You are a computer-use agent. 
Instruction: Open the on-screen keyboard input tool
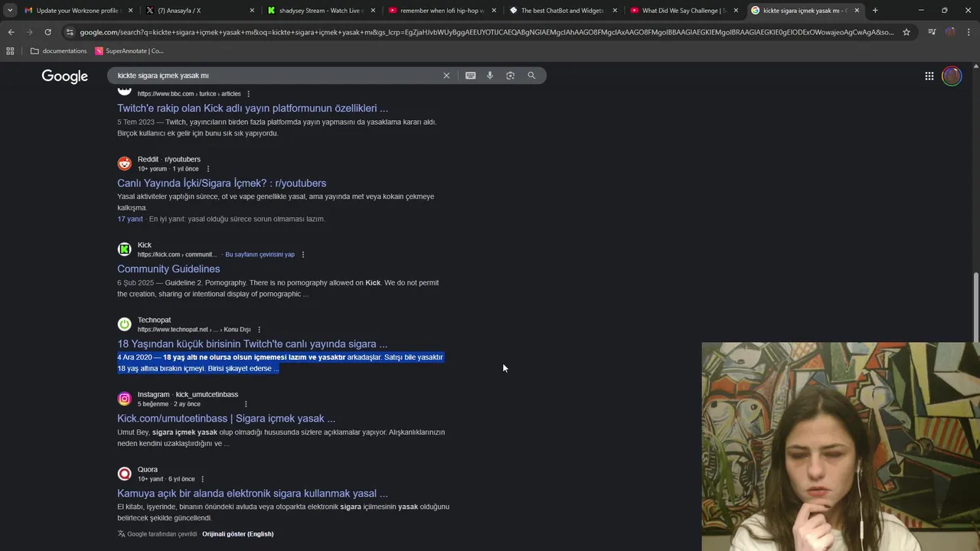click(x=470, y=76)
